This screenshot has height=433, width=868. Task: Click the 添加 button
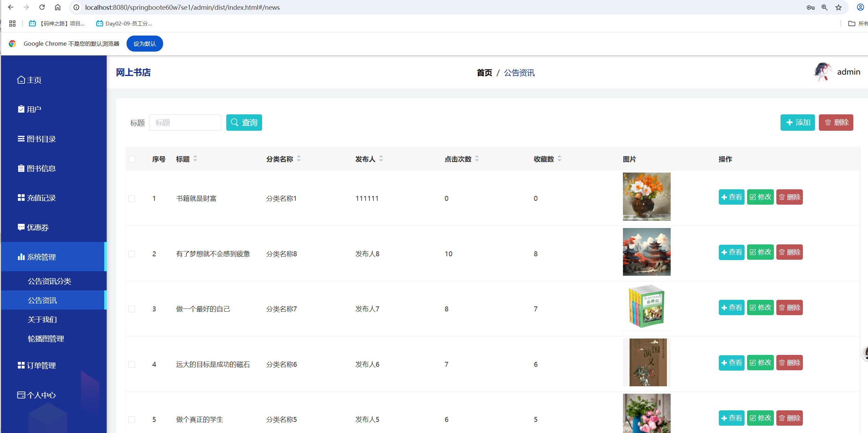797,122
